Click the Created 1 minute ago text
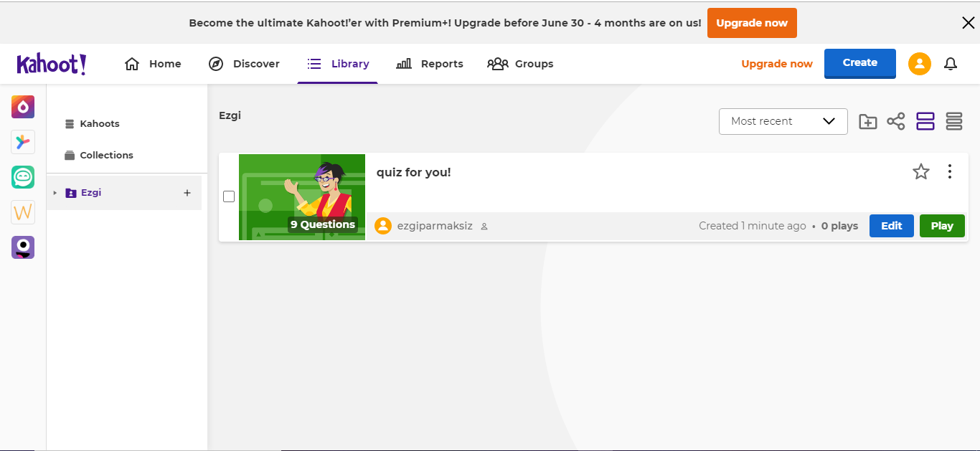980x451 pixels. pyautogui.click(x=753, y=226)
